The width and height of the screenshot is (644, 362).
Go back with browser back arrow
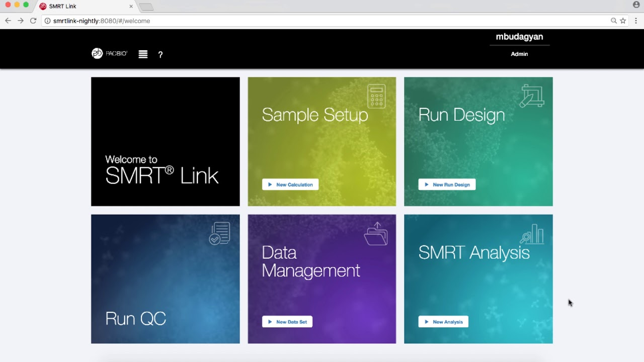8,21
